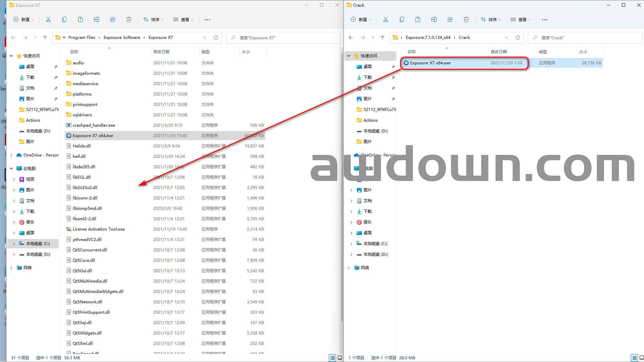Open the more options ellipsis in Crack window

point(545,19)
